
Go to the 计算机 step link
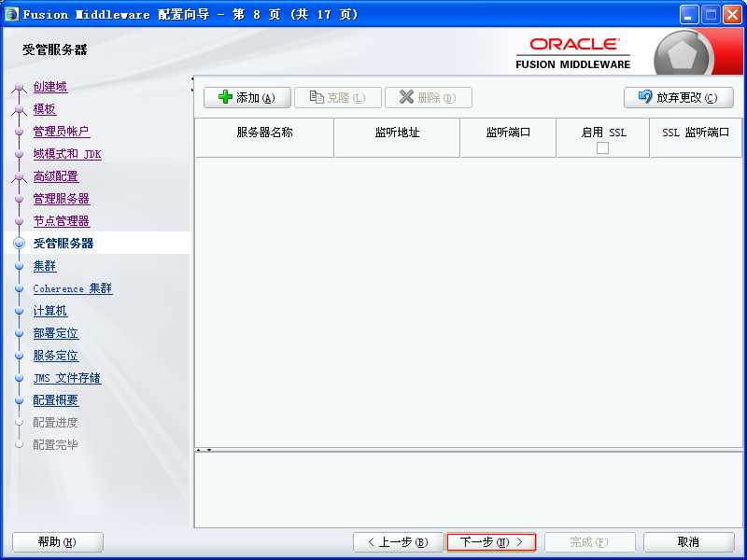(x=50, y=311)
